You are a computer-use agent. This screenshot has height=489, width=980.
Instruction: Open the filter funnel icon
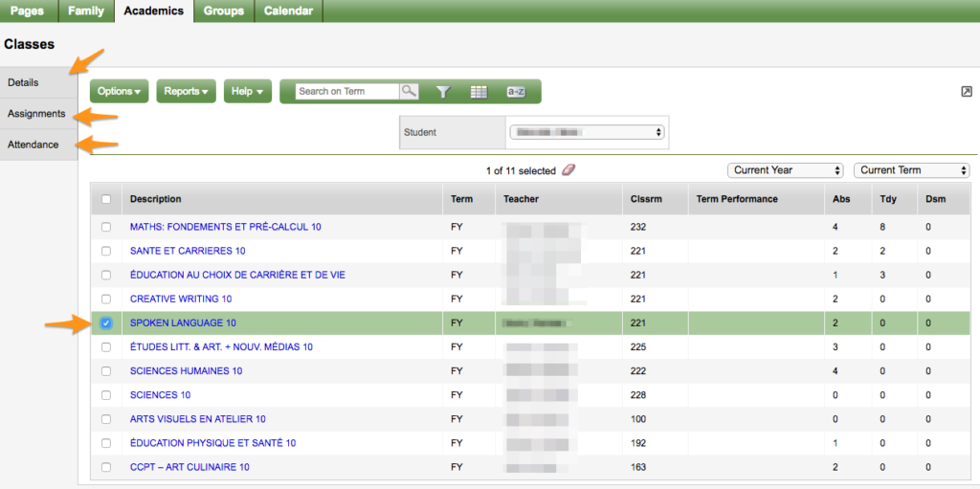(443, 92)
